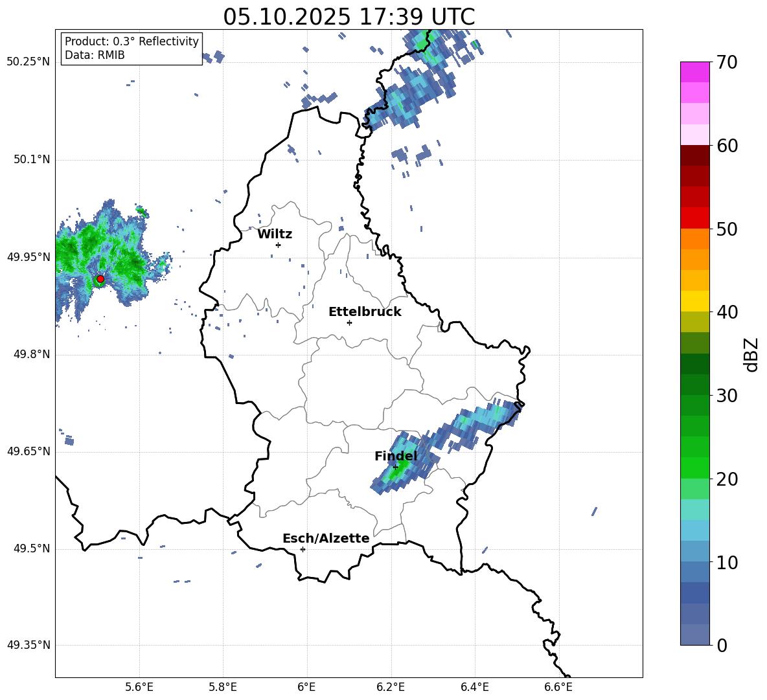Click the 49.5°N latitude label
Viewport: 767px width, 700px height.
(32, 548)
